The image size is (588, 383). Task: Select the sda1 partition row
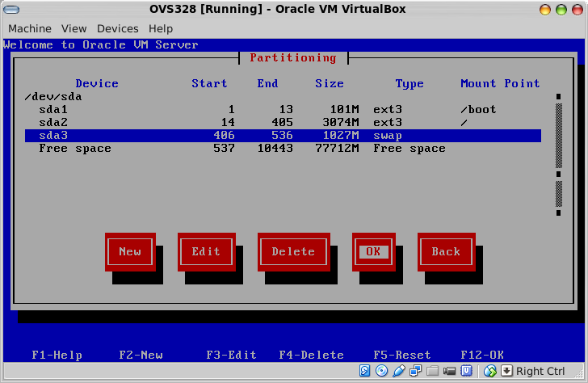click(283, 110)
